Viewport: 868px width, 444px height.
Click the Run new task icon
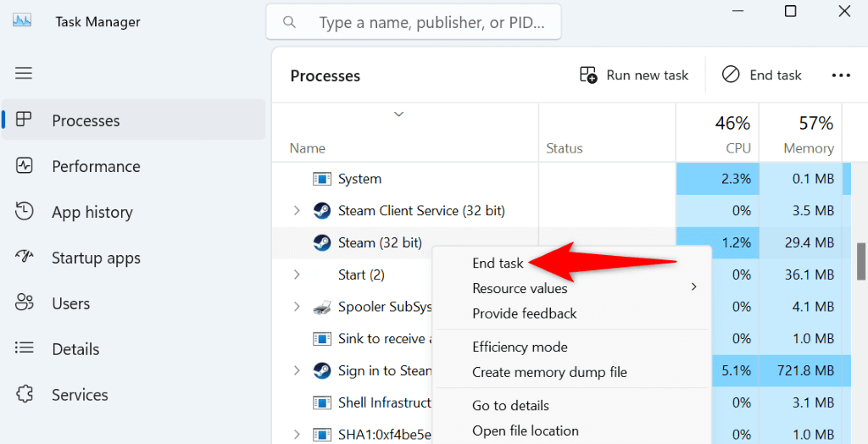[588, 75]
